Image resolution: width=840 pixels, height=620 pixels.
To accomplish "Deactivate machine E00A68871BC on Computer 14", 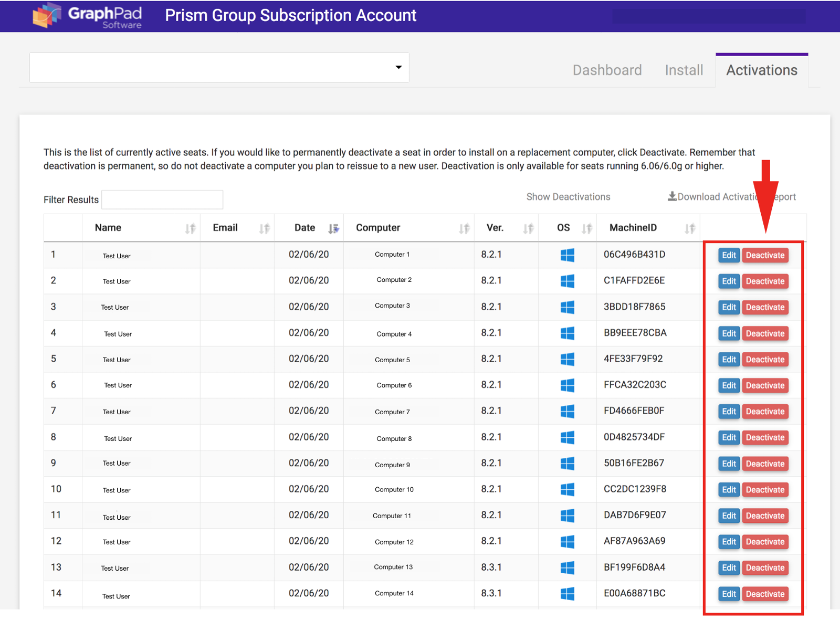I will (x=765, y=594).
